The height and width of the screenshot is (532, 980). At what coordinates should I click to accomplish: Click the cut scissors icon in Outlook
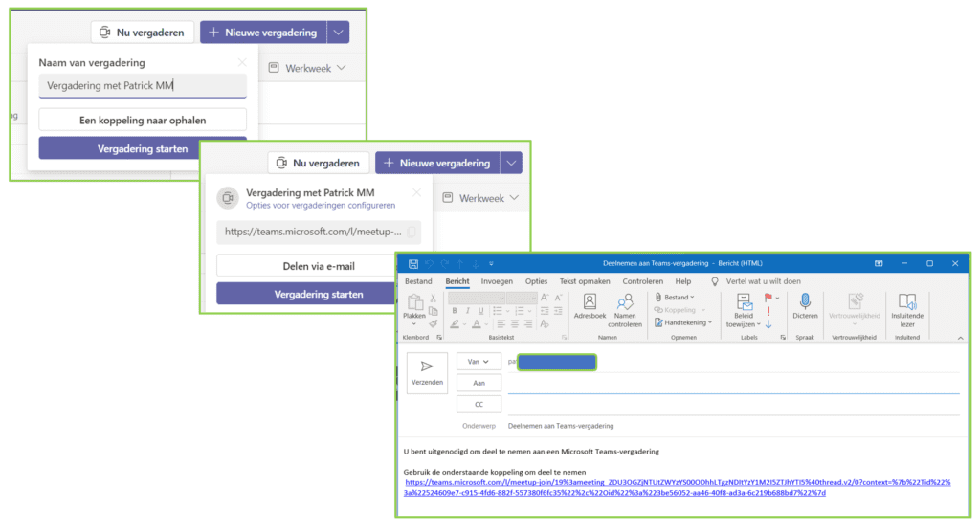tap(433, 299)
